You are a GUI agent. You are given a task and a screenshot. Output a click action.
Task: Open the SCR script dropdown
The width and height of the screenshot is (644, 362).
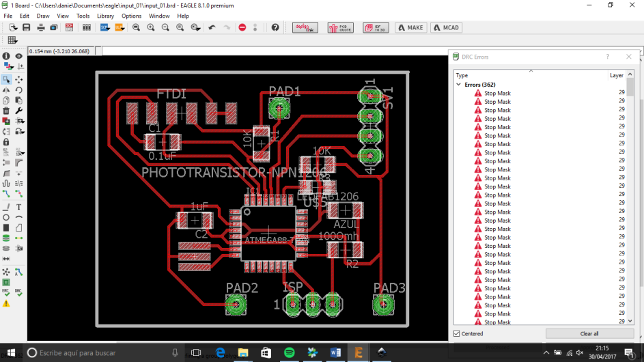104,27
